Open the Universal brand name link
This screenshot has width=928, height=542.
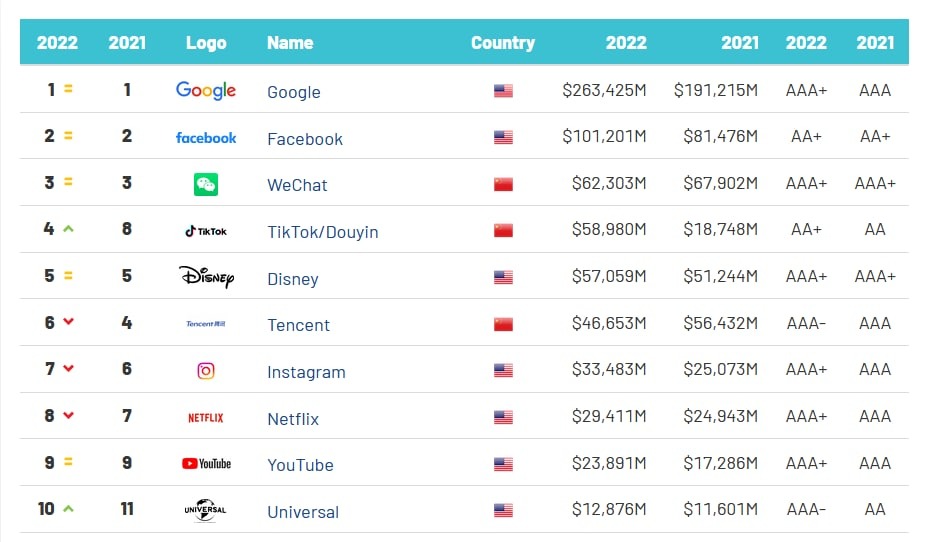pyautogui.click(x=303, y=512)
